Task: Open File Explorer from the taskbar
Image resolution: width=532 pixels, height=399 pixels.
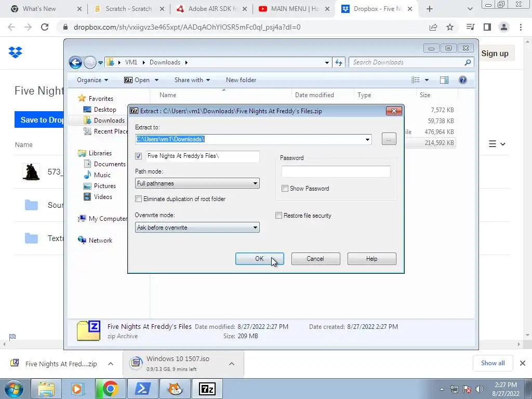Action: (46, 389)
